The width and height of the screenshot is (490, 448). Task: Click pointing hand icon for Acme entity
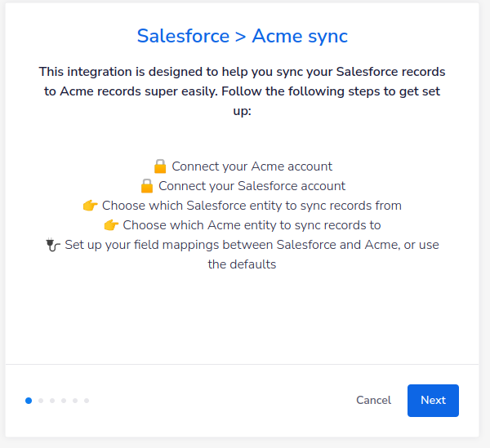pyautogui.click(x=112, y=225)
